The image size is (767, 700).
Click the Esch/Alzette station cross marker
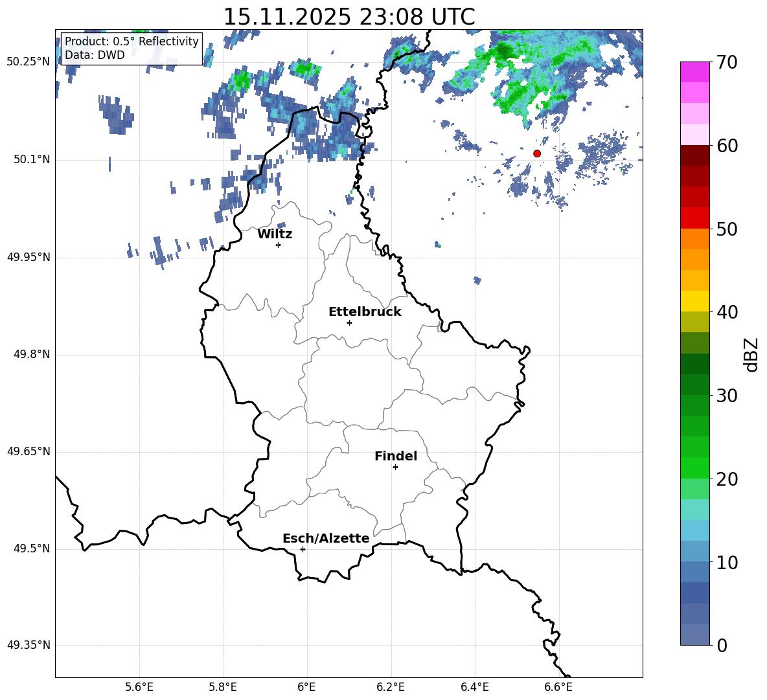tap(303, 549)
